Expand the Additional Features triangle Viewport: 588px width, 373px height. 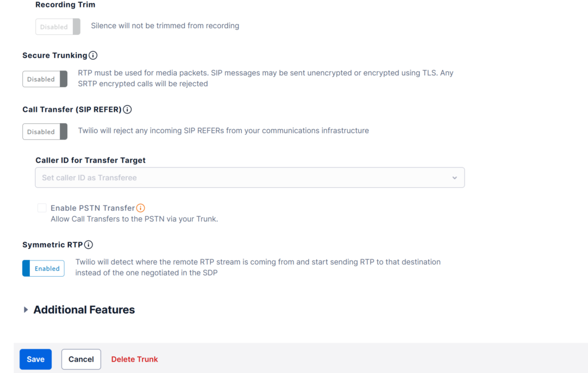pos(25,310)
